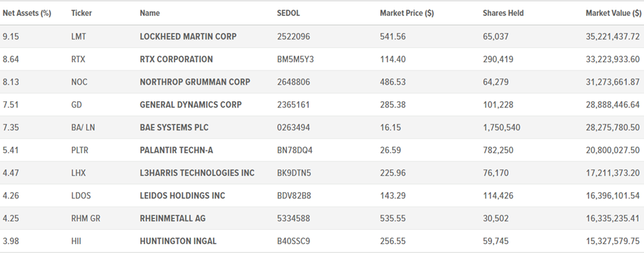Sort by Market Value ($) header
This screenshot has width=644, height=253.
click(x=614, y=13)
